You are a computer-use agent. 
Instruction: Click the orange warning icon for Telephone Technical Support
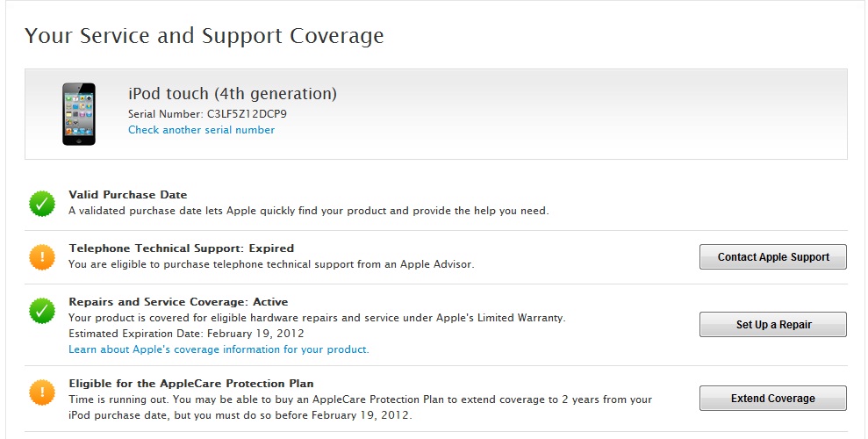pyautogui.click(x=42, y=256)
